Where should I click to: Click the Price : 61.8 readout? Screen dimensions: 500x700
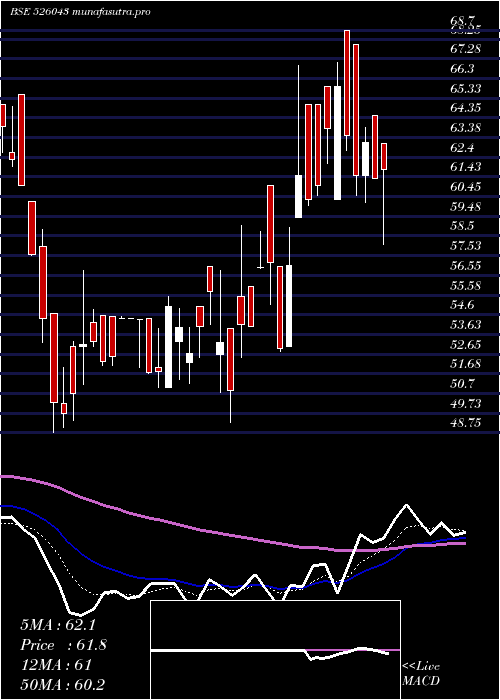(x=64, y=645)
